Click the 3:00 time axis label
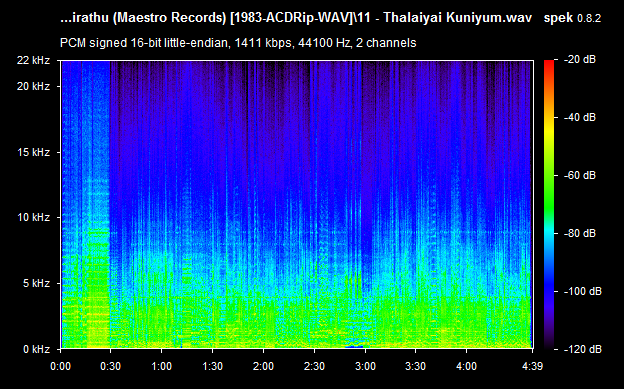Image resolution: width=624 pixels, height=389 pixels. tap(365, 366)
